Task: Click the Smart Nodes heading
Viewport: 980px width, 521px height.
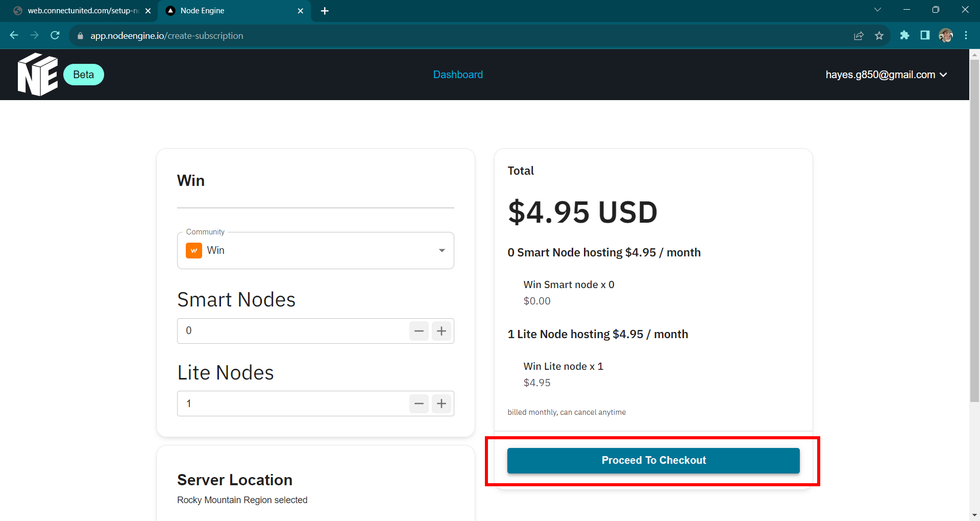Action: point(236,300)
